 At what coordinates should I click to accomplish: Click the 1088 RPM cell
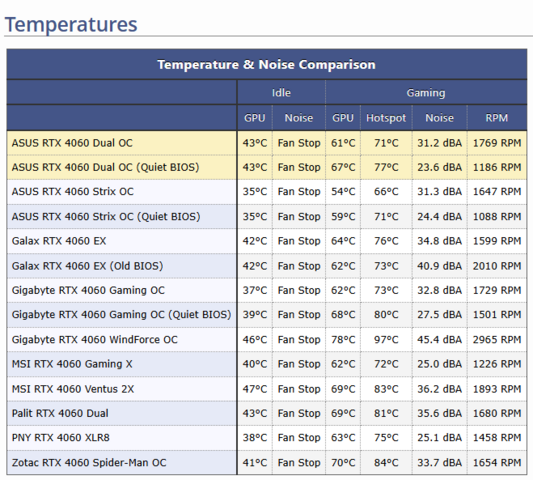click(x=497, y=217)
